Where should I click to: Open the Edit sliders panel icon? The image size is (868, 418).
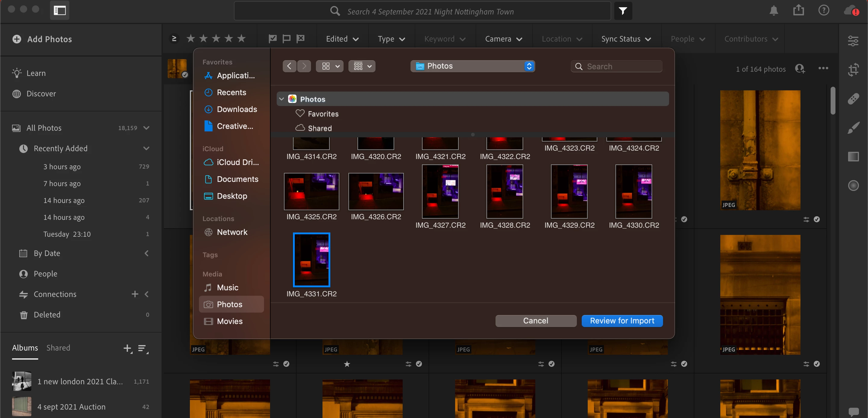pos(853,41)
